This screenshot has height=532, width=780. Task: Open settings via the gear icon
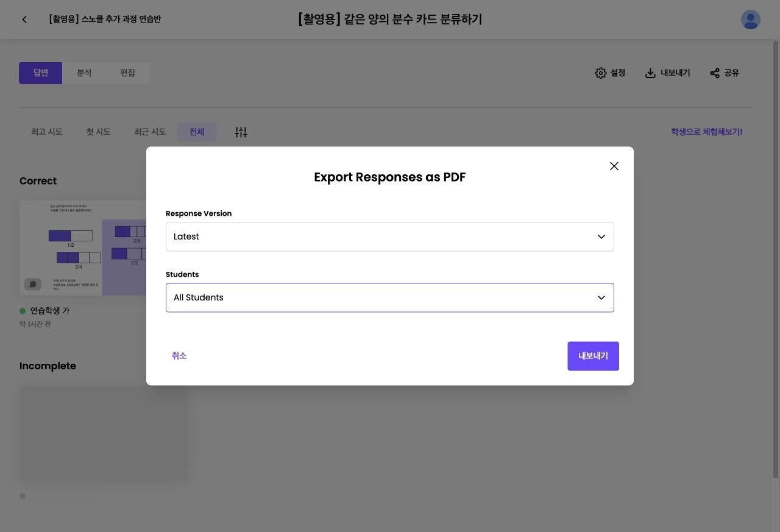(x=600, y=73)
